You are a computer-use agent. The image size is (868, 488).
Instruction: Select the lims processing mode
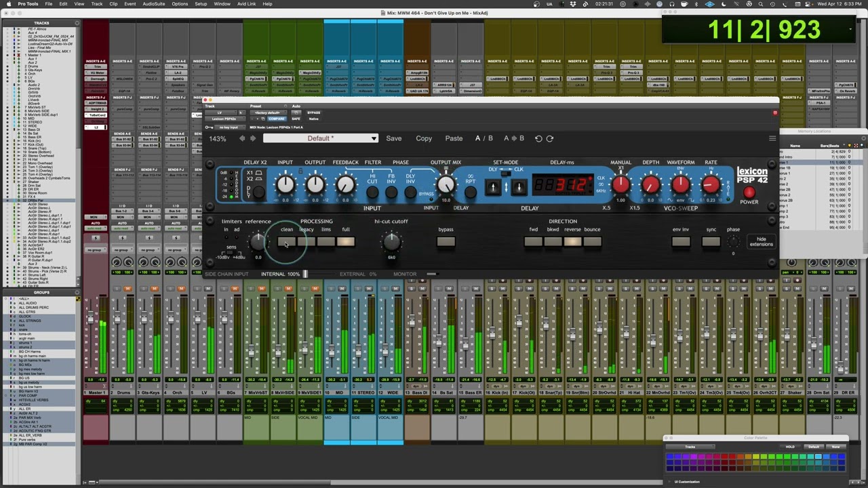[x=326, y=242]
